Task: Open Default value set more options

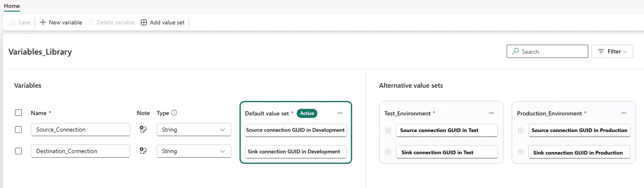Action: coord(340,113)
